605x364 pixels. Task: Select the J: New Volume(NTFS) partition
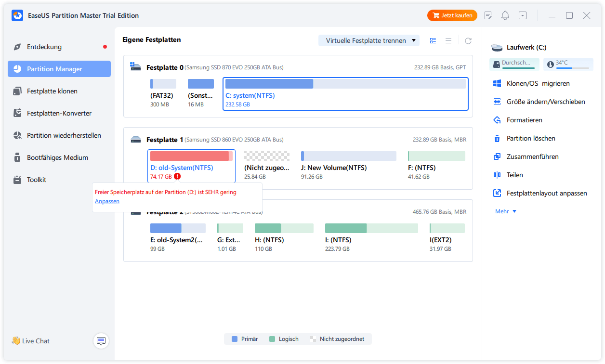coord(349,166)
